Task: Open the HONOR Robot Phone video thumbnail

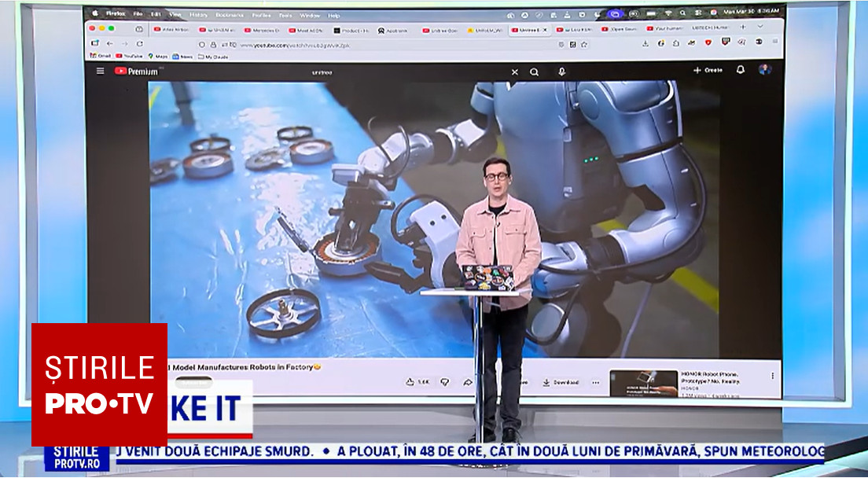Action: point(643,384)
